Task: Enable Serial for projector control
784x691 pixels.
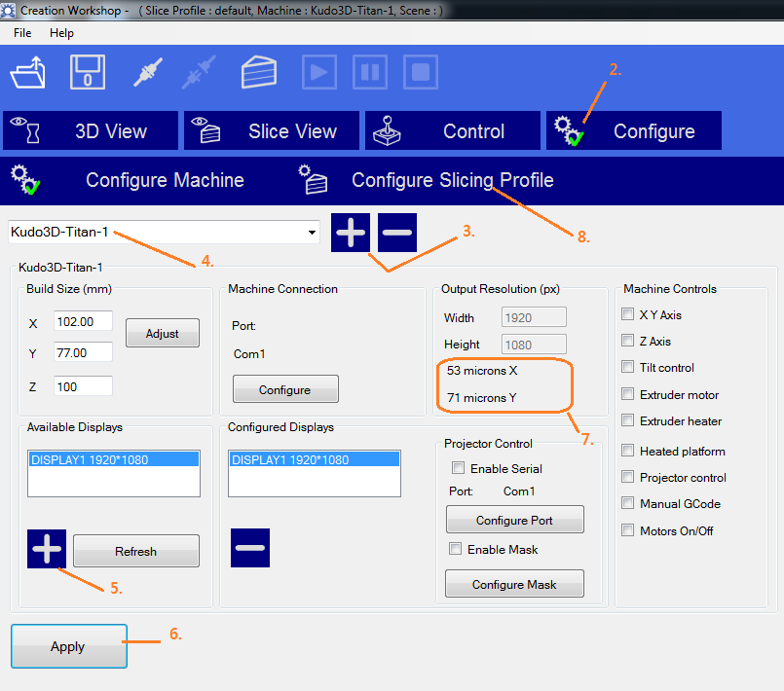Action: [x=458, y=468]
